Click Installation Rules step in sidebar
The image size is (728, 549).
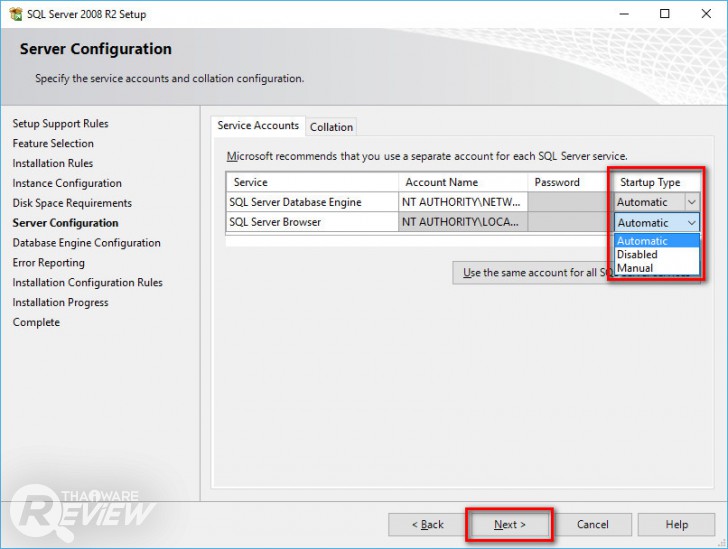[52, 163]
